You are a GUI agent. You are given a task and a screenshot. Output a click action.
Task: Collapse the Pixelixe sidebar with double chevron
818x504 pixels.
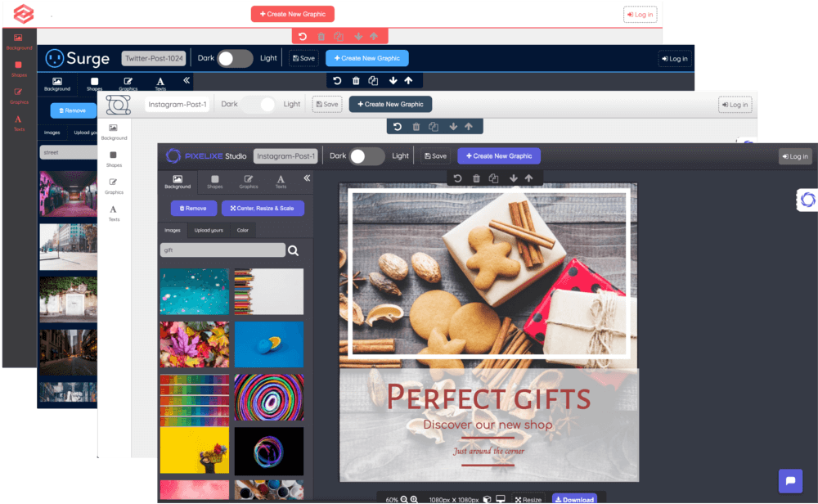[307, 178]
